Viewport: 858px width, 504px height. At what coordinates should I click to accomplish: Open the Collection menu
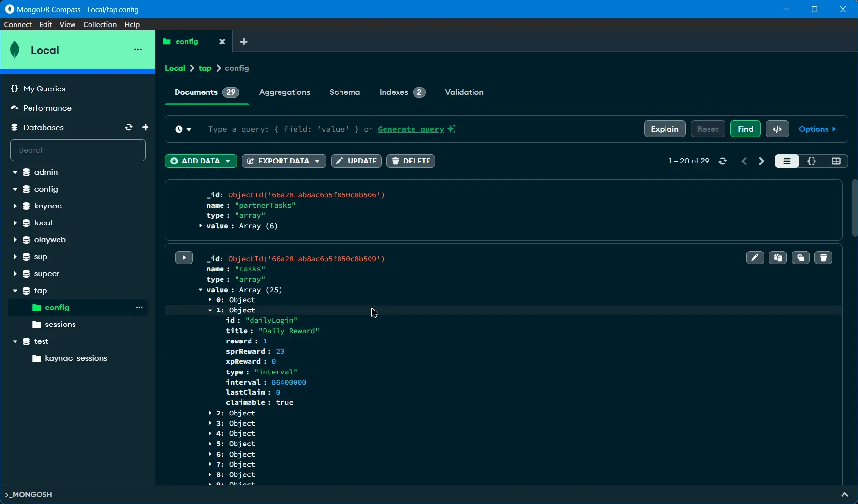point(100,24)
